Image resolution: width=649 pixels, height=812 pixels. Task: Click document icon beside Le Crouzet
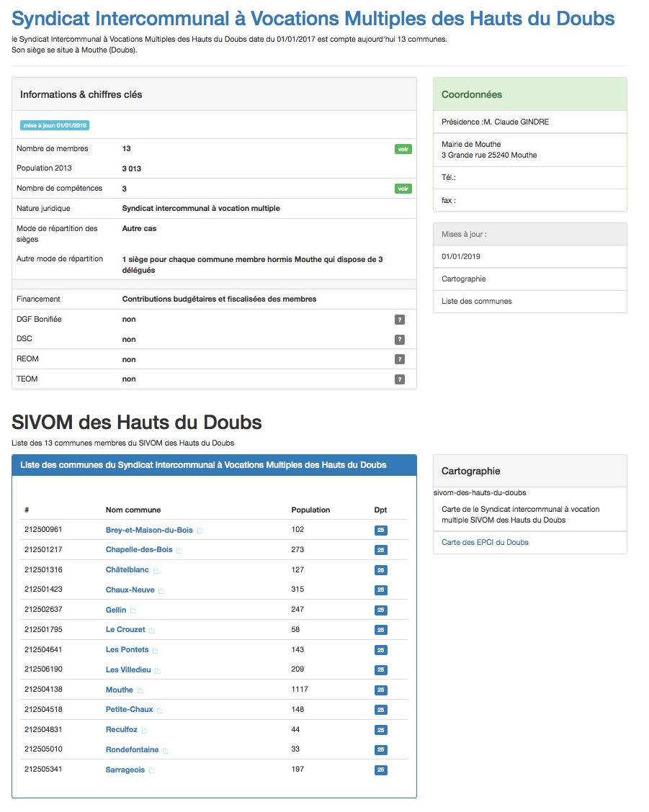tap(152, 631)
